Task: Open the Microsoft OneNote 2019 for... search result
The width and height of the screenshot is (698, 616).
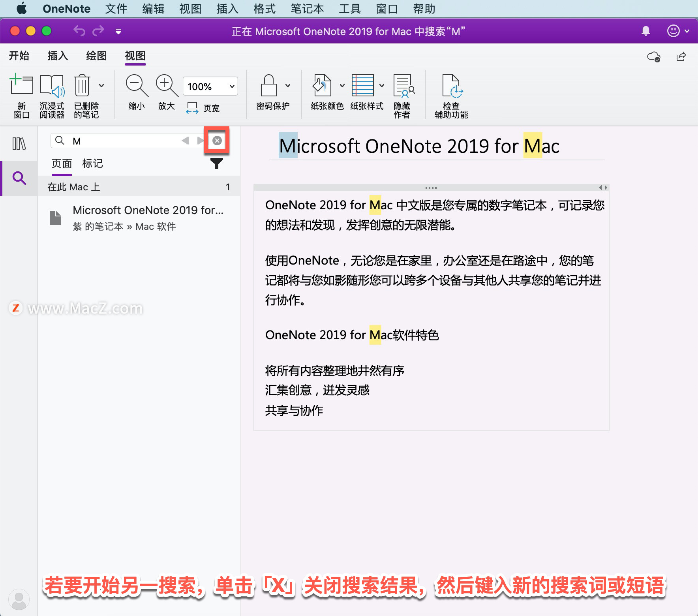Action: 139,218
